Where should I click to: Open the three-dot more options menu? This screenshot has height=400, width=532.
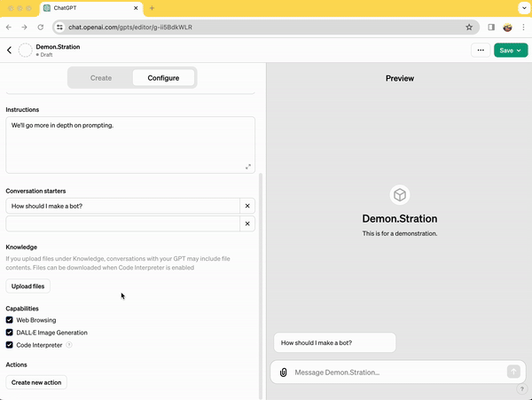coord(481,51)
